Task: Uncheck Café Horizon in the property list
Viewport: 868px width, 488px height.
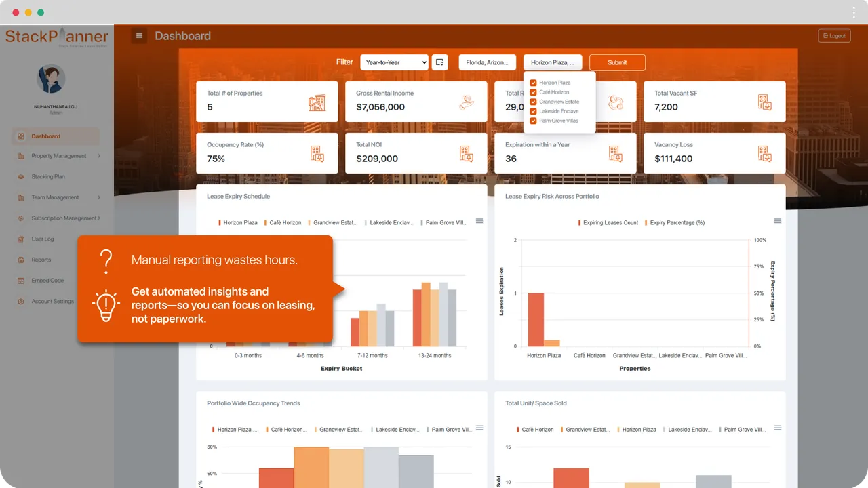Action: pos(532,92)
